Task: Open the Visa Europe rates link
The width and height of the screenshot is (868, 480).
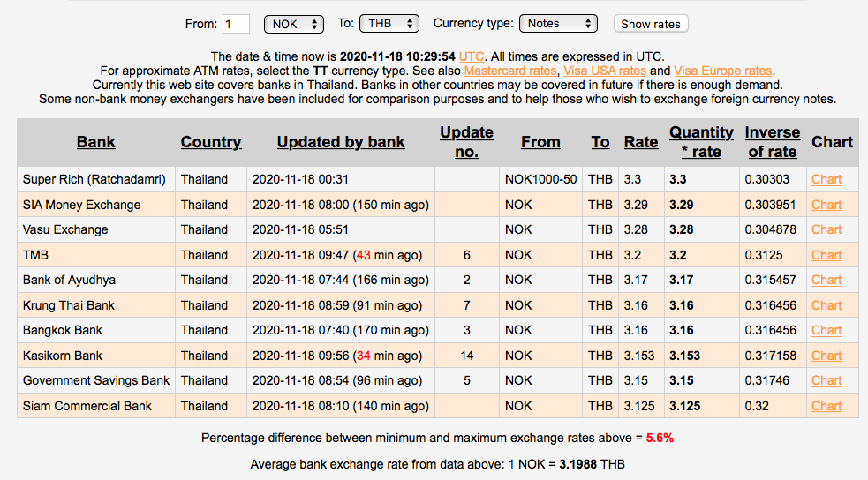Action: pos(723,71)
